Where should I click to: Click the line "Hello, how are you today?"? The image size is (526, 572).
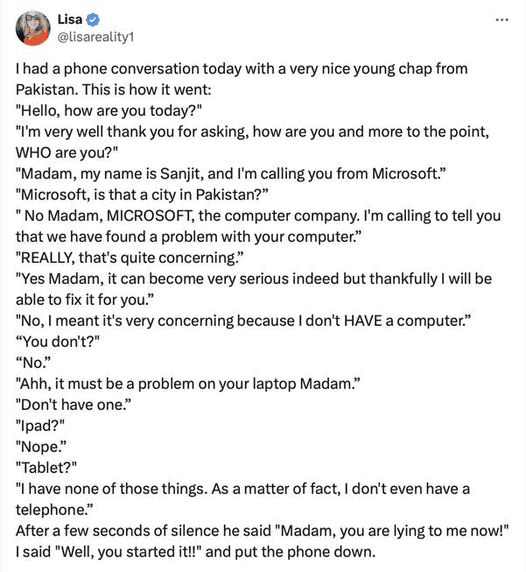pyautogui.click(x=109, y=111)
